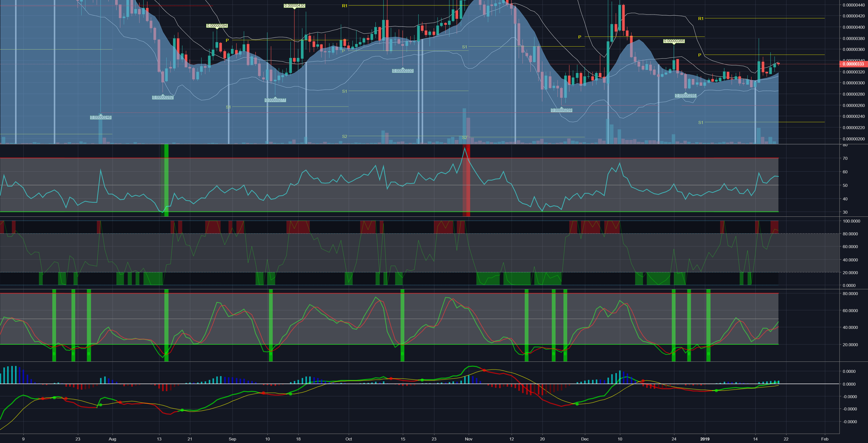Click the 0.00000259 swing low marker
The width and height of the screenshot is (868, 443).
coord(561,110)
